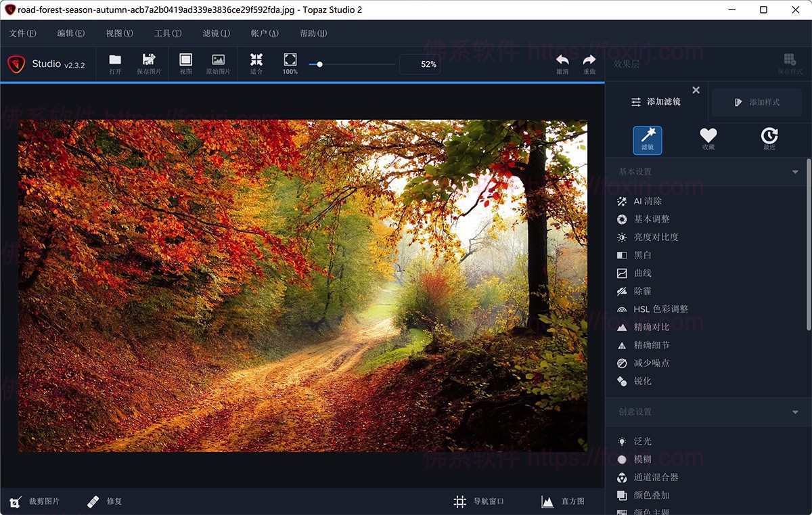
Task: Open the AI 清除 filter
Action: tap(646, 201)
